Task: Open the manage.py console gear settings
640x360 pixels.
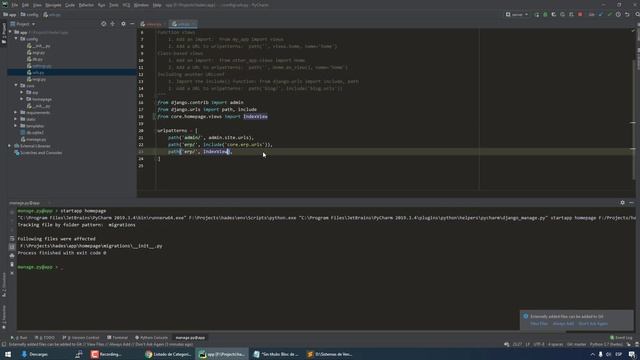Action: [622, 202]
